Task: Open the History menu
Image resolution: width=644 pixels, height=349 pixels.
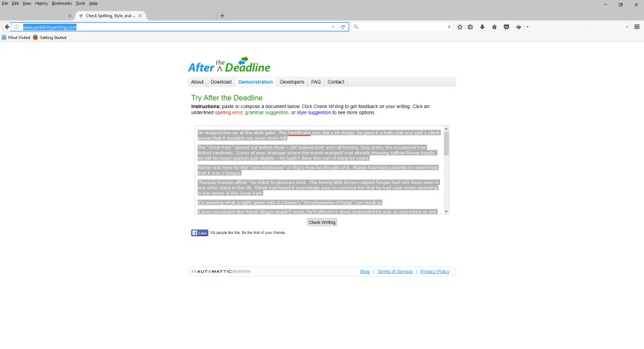Action: [41, 4]
